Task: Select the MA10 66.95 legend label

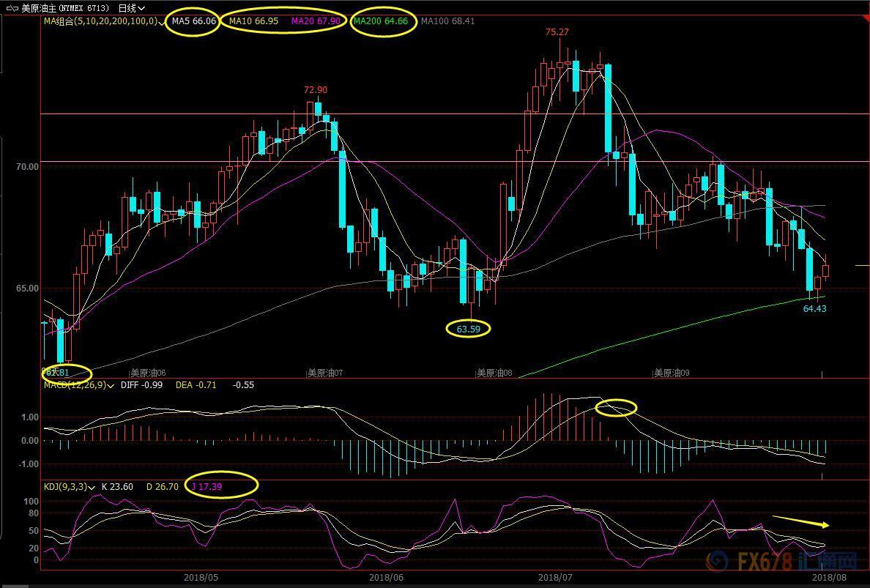Action: tap(253, 21)
